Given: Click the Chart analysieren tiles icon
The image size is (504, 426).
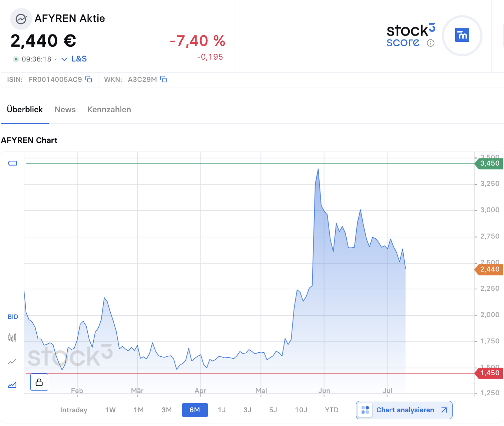Looking at the screenshot, I should tap(365, 410).
